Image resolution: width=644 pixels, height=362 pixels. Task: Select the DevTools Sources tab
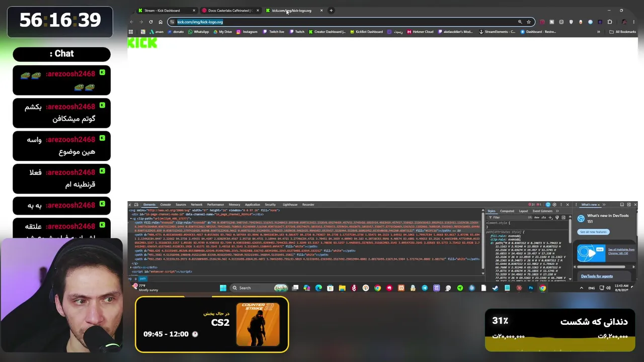point(181,205)
